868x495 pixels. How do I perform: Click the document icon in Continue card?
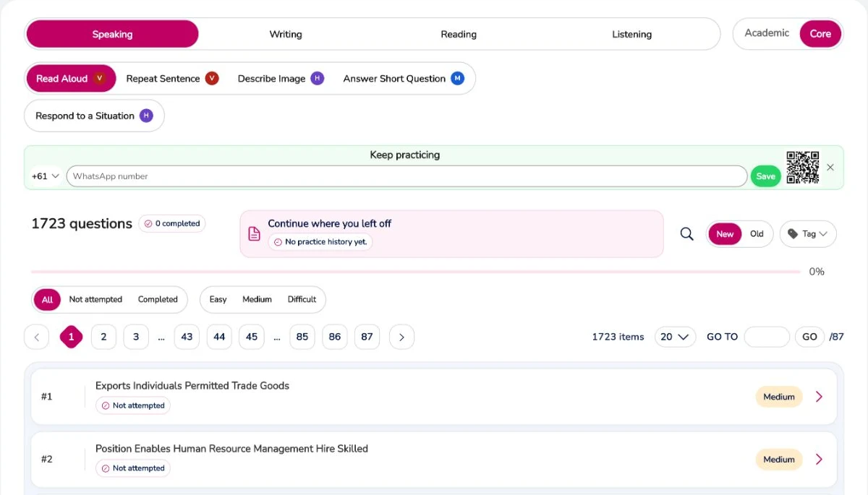254,234
